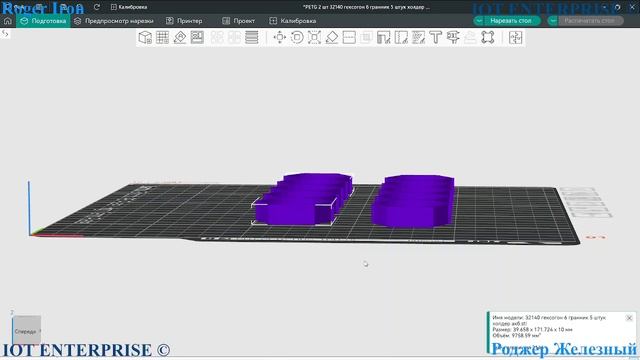This screenshot has height=360, width=640.
Task: Open Калибровка menu in title bar
Action: [x=129, y=7]
